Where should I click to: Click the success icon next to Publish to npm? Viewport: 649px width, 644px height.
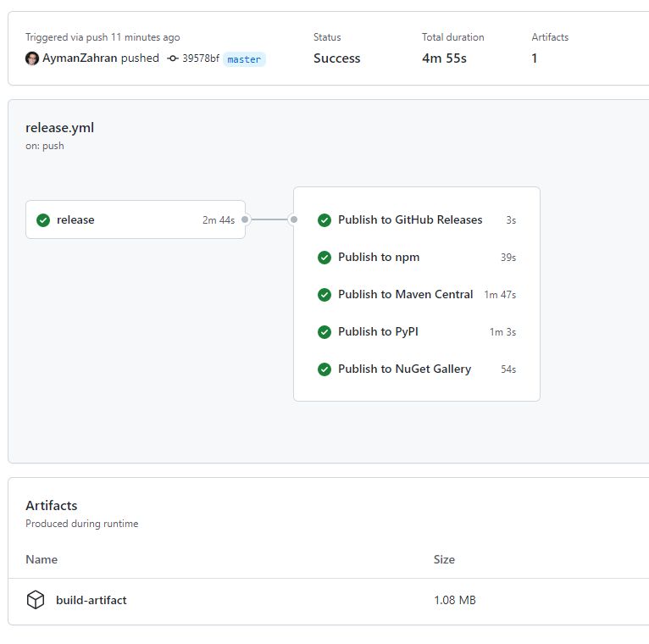324,258
